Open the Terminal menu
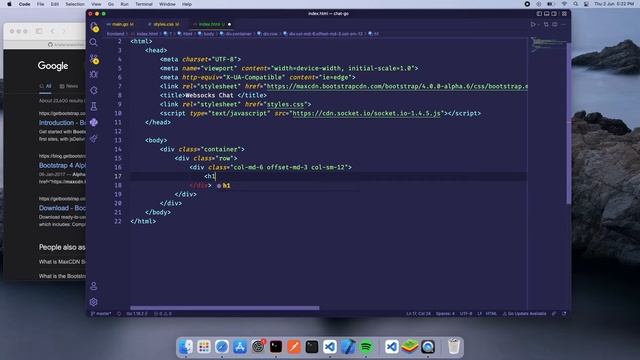This screenshot has width=640, height=360. coord(144,4)
